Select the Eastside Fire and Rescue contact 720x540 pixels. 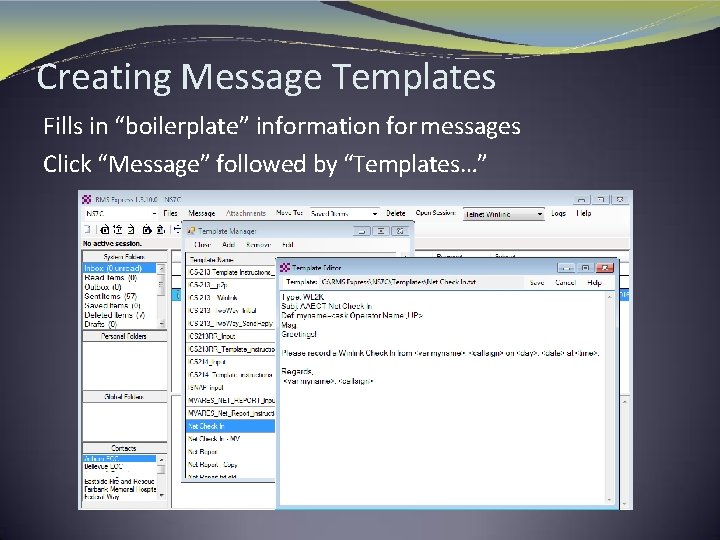[x=120, y=482]
